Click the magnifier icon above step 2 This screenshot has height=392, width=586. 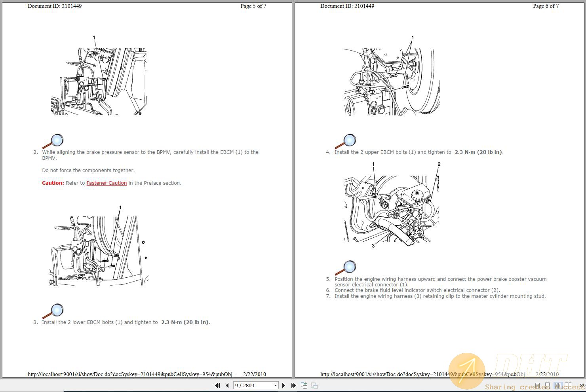[x=53, y=141]
